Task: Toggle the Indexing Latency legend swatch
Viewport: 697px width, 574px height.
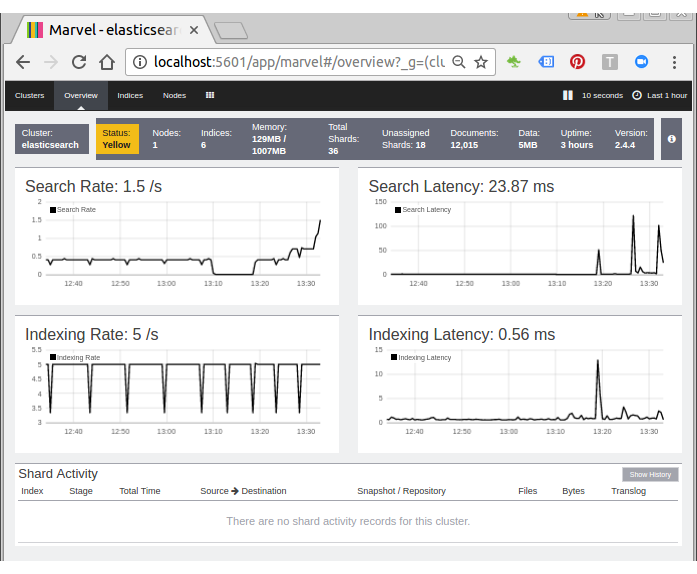Action: [x=394, y=357]
